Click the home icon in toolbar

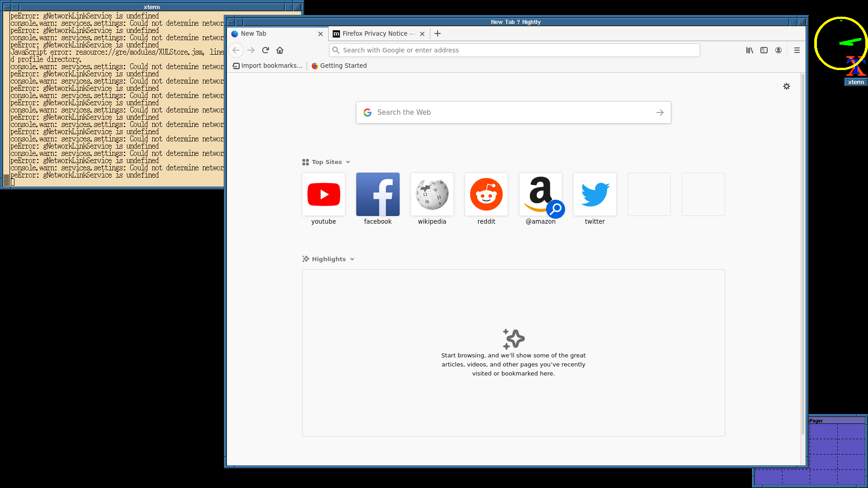pos(280,50)
